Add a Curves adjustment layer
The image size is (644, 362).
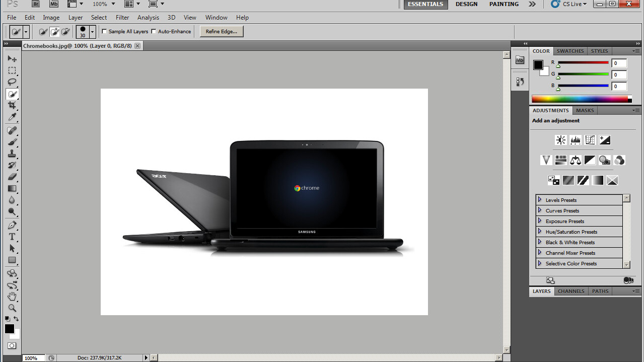point(590,140)
